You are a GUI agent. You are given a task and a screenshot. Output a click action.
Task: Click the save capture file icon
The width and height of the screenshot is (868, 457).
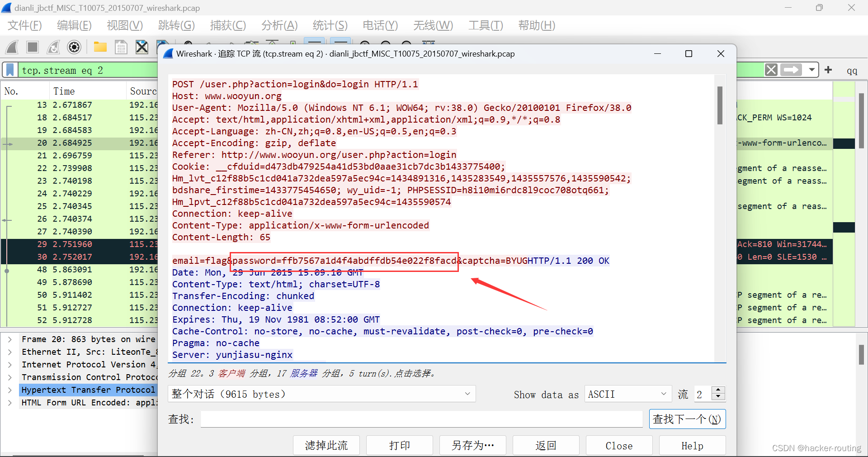click(x=121, y=47)
